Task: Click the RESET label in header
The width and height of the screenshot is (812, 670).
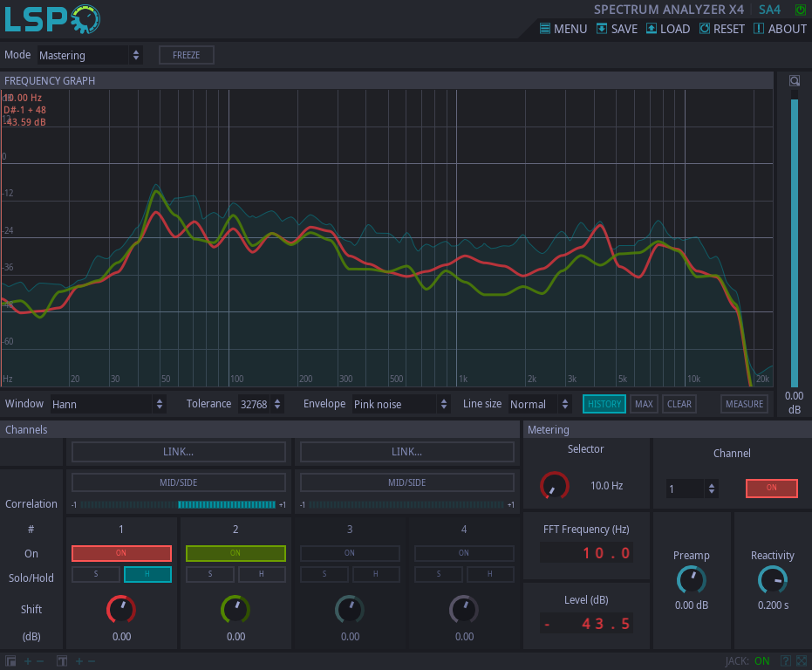Action: click(729, 29)
